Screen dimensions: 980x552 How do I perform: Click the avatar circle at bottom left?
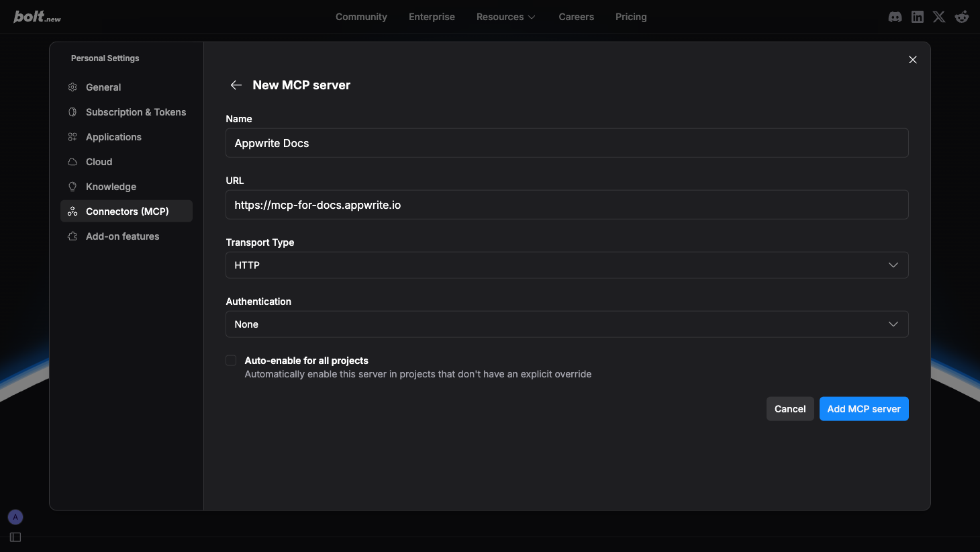click(15, 516)
